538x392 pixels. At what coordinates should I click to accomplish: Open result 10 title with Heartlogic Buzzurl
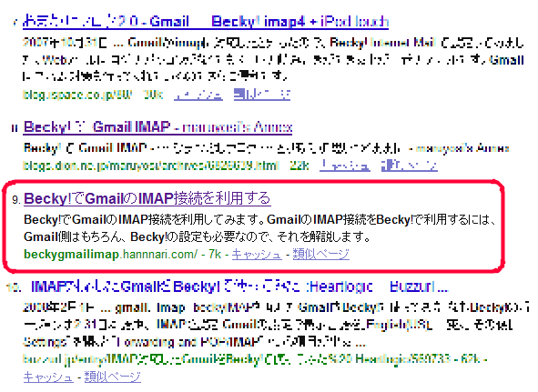coord(239,286)
